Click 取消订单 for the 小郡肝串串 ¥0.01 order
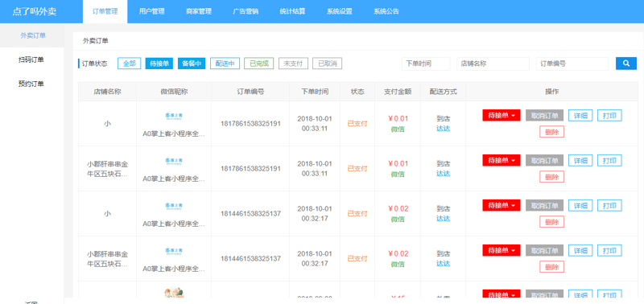The image size is (644, 304). pyautogui.click(x=545, y=160)
